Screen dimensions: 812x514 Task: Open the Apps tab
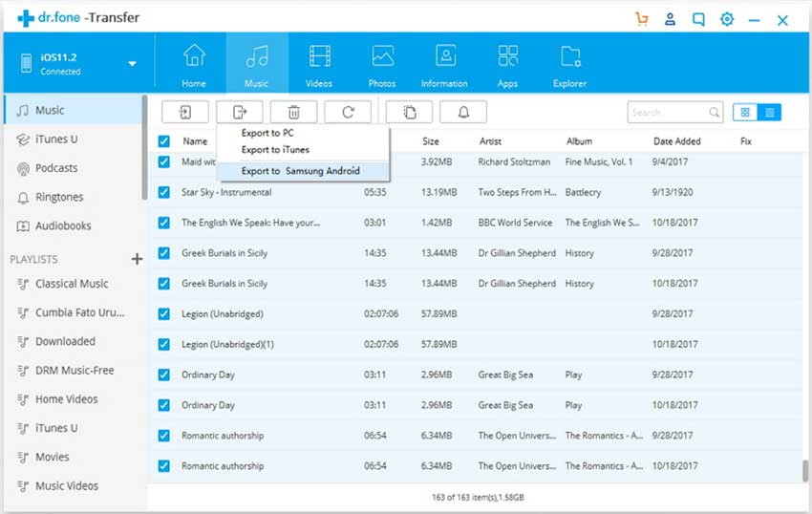[x=507, y=64]
